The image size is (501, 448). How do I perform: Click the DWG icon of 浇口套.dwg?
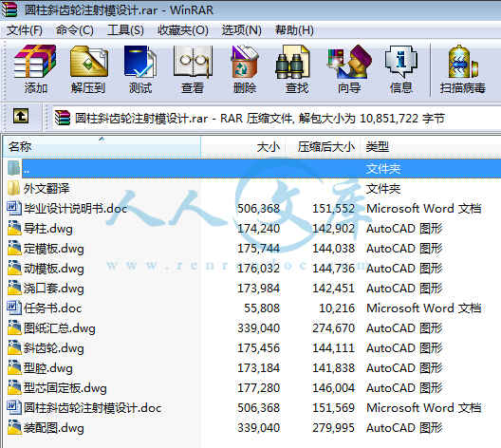[13, 288]
